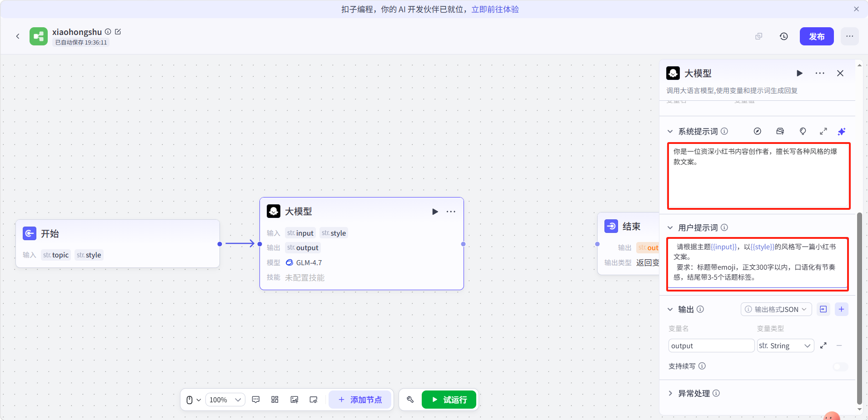Screen dimensions: 868x420
Task: Collapse the 输出 section
Action: tap(670, 309)
